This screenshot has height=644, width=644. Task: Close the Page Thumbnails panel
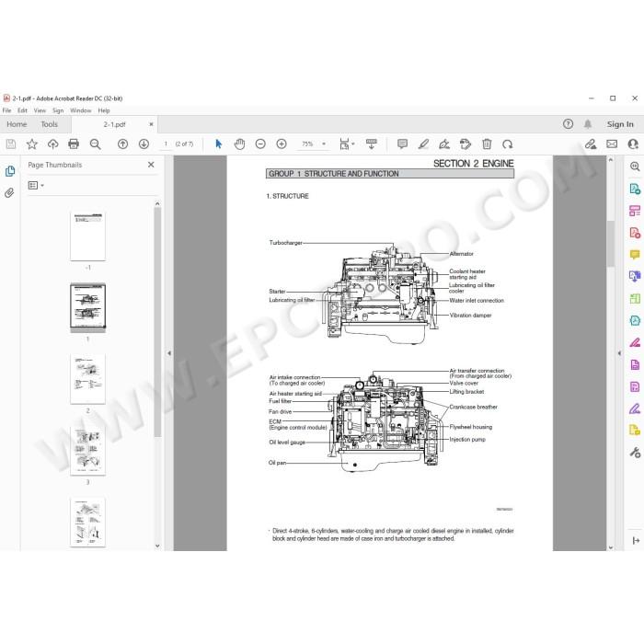click(151, 165)
